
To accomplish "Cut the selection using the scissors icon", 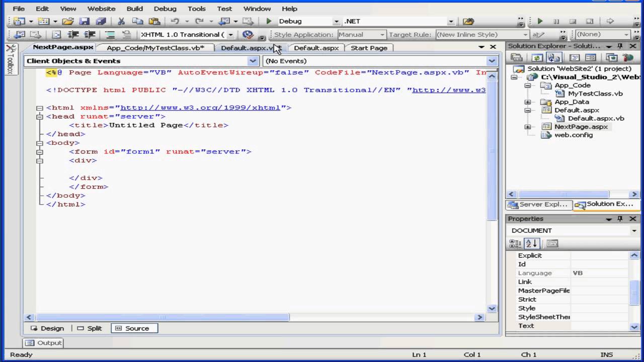I will [x=121, y=21].
